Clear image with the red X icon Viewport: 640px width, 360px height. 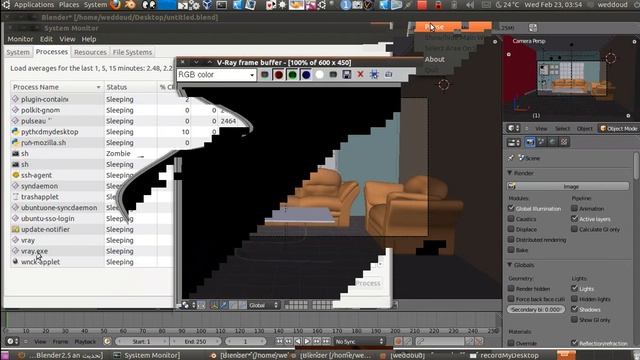360,75
